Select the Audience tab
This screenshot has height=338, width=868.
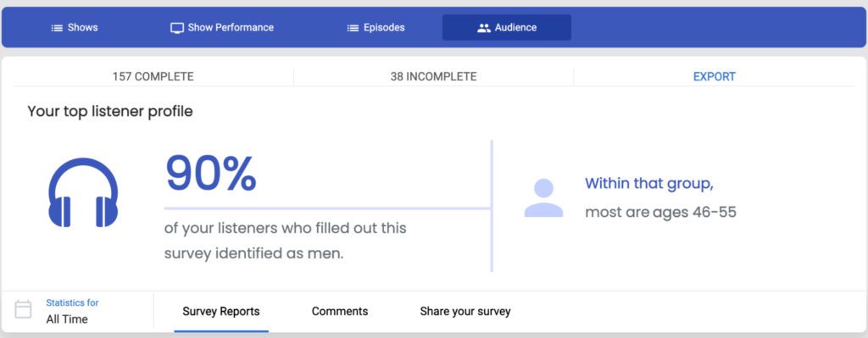(x=507, y=28)
